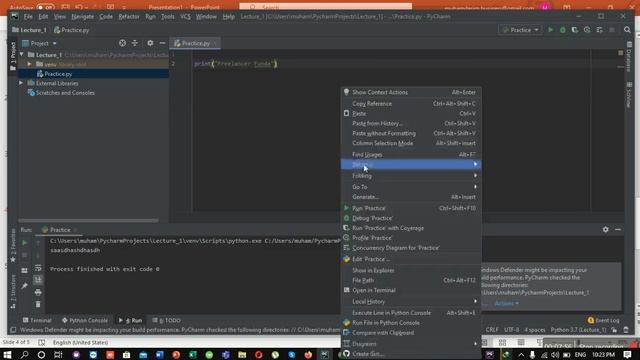Open Run panel settings gear

(x=605, y=229)
